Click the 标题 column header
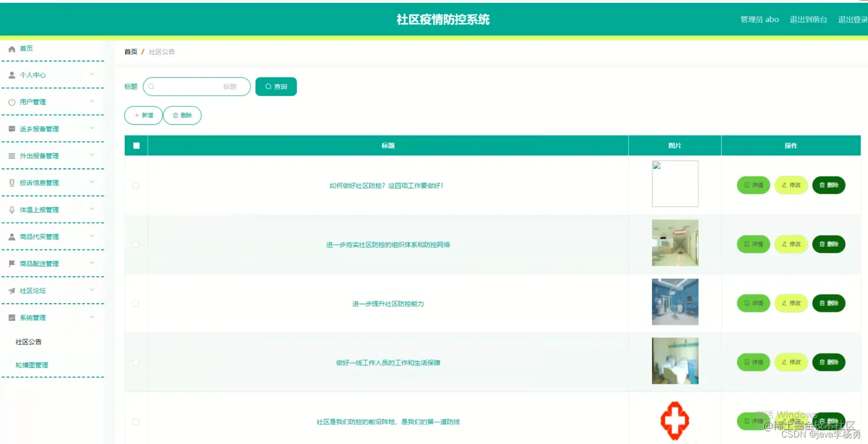 pyautogui.click(x=388, y=146)
